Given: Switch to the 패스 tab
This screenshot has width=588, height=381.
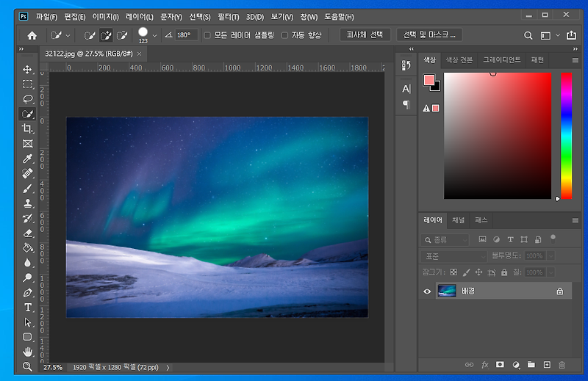Looking at the screenshot, I should [x=481, y=220].
